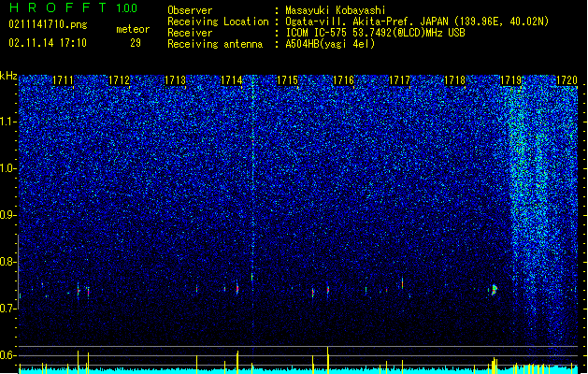Select the filename 0211141710.png
This screenshot has height=374, width=588.
pos(48,24)
